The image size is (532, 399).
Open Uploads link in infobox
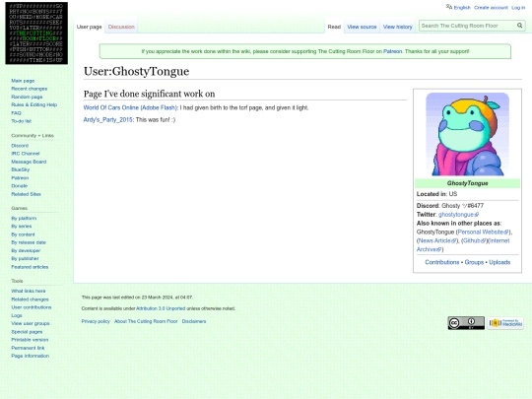(x=499, y=262)
